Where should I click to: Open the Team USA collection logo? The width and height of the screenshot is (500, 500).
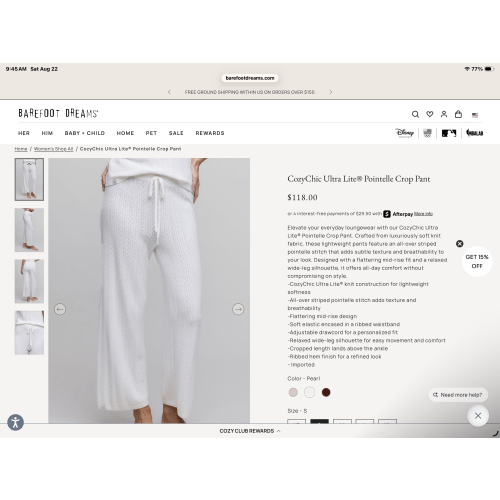tap(427, 133)
